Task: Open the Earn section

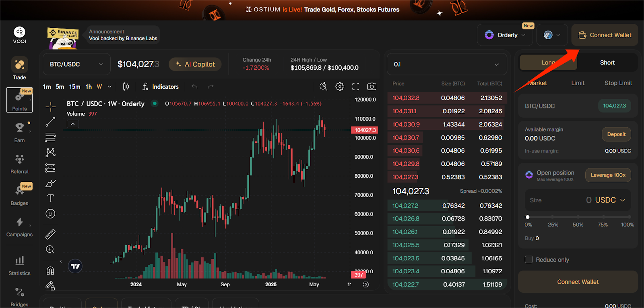Action: pyautogui.click(x=19, y=132)
